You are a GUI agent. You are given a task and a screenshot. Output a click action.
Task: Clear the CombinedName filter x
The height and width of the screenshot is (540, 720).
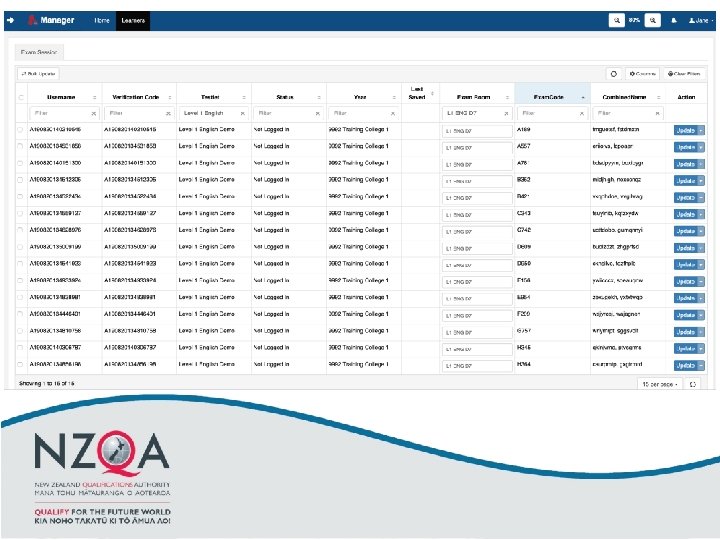(x=657, y=113)
